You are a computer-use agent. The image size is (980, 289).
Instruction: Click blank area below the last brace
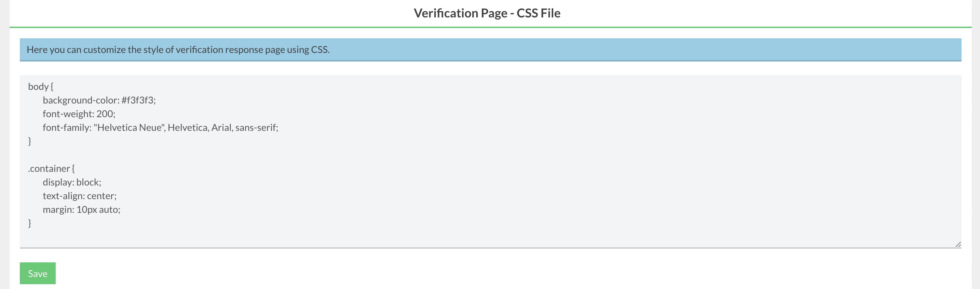point(490,238)
